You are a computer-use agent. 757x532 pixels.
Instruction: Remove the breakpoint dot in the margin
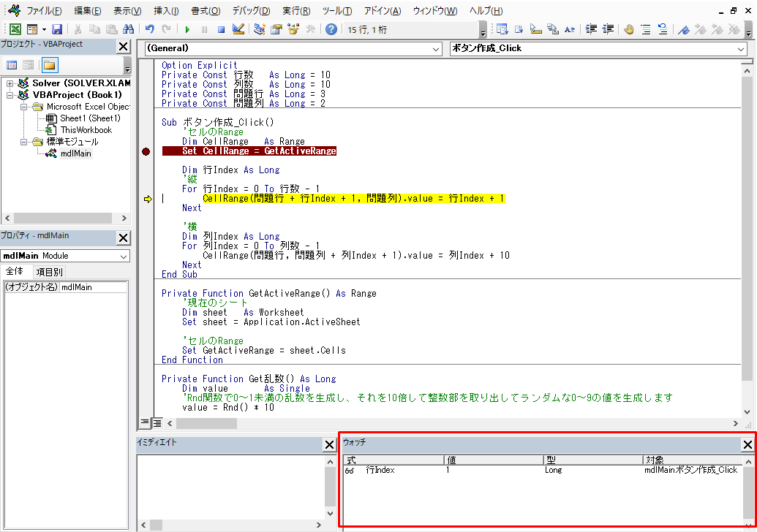(x=146, y=151)
